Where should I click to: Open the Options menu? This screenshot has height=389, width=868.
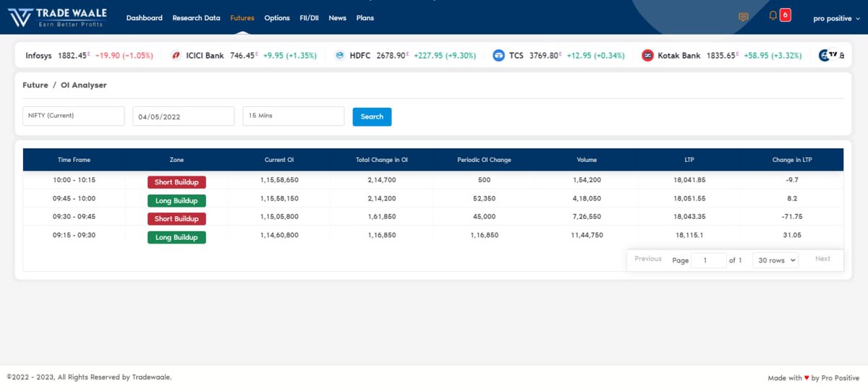pyautogui.click(x=277, y=18)
